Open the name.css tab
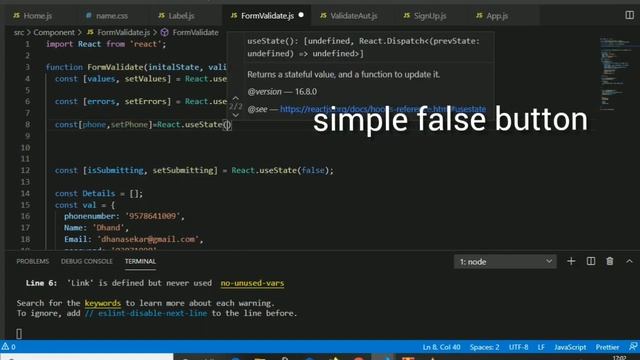The height and width of the screenshot is (360, 640). click(107, 16)
